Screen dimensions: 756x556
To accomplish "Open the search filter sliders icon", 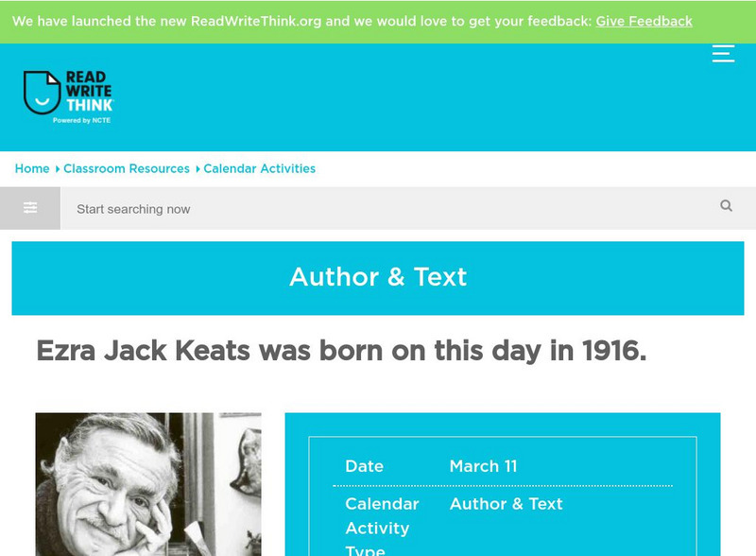I will (x=30, y=208).
